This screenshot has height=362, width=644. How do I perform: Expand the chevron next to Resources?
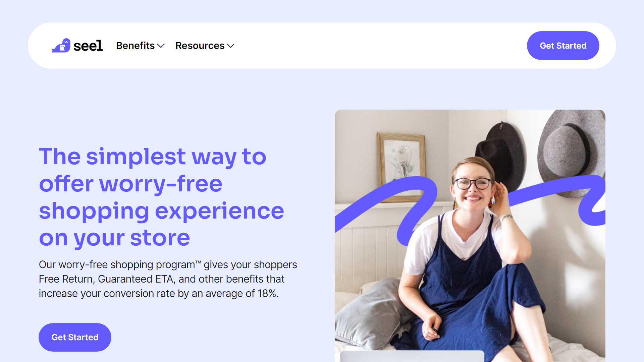(x=231, y=46)
